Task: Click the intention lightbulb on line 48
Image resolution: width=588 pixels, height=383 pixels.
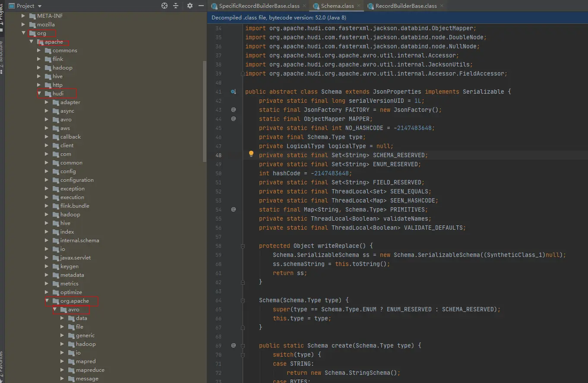Action: click(251, 154)
